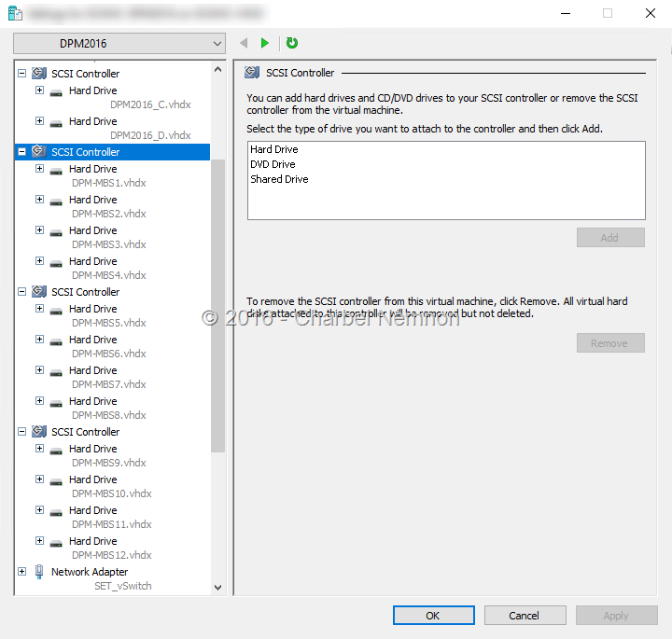This screenshot has height=639, width=672.
Task: Expand the Hard Drive DPM-MBS8.vhdx node
Action: [x=39, y=401]
